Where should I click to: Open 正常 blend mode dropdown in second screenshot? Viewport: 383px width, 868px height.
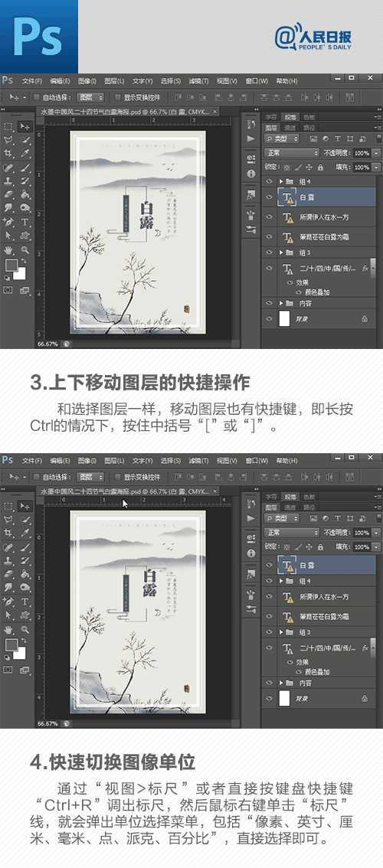pyautogui.click(x=292, y=533)
